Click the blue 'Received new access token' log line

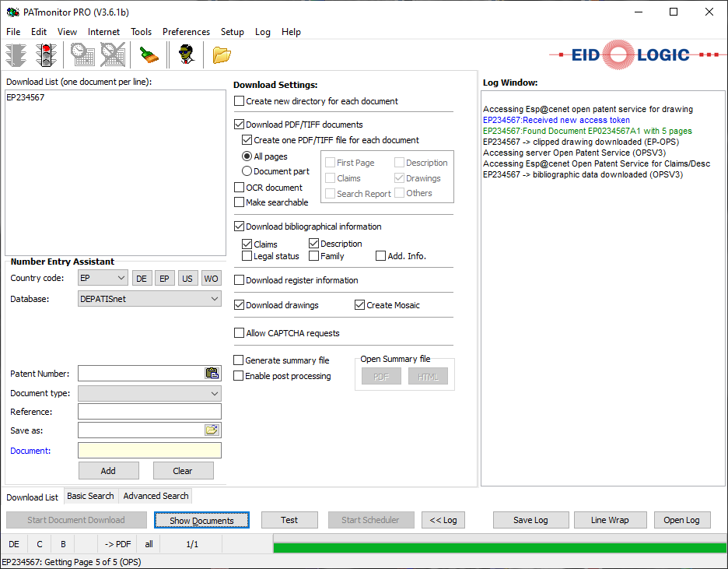point(556,120)
